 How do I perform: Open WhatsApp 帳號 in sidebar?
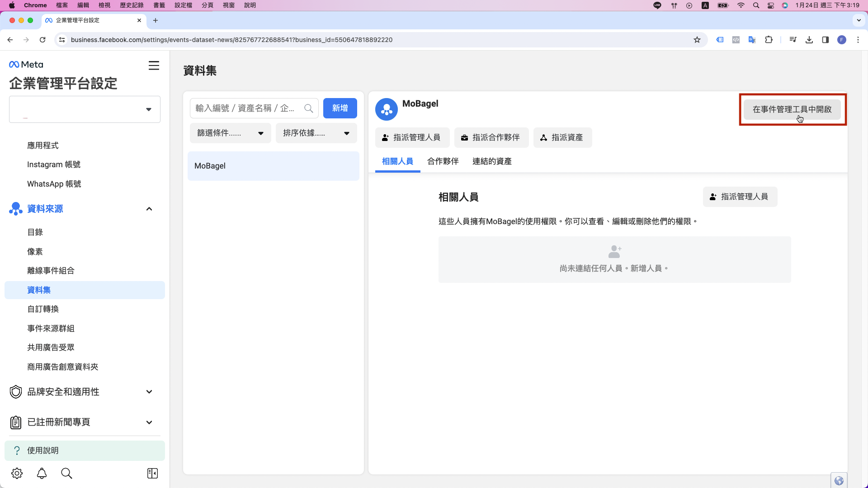coord(54,184)
